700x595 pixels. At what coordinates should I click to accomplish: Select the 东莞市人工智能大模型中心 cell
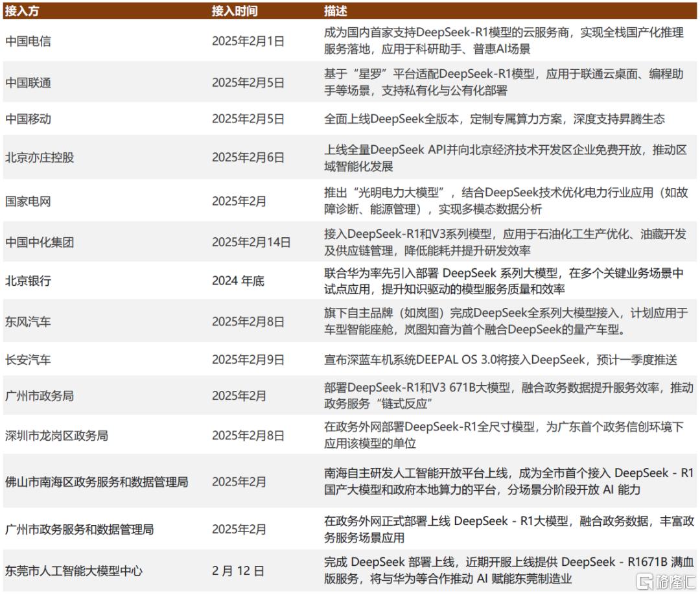tap(74, 570)
